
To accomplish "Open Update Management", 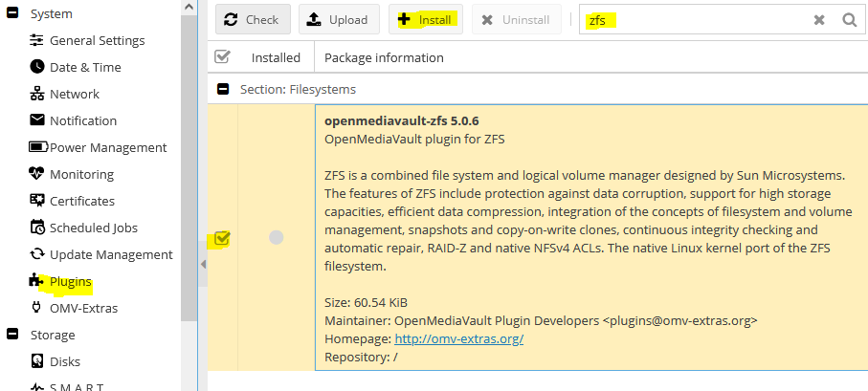I will point(111,254).
